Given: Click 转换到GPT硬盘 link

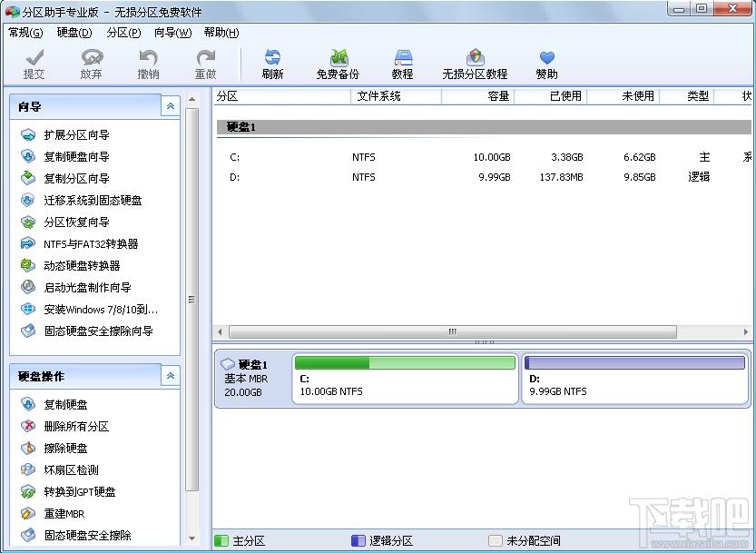Looking at the screenshot, I should tap(80, 492).
